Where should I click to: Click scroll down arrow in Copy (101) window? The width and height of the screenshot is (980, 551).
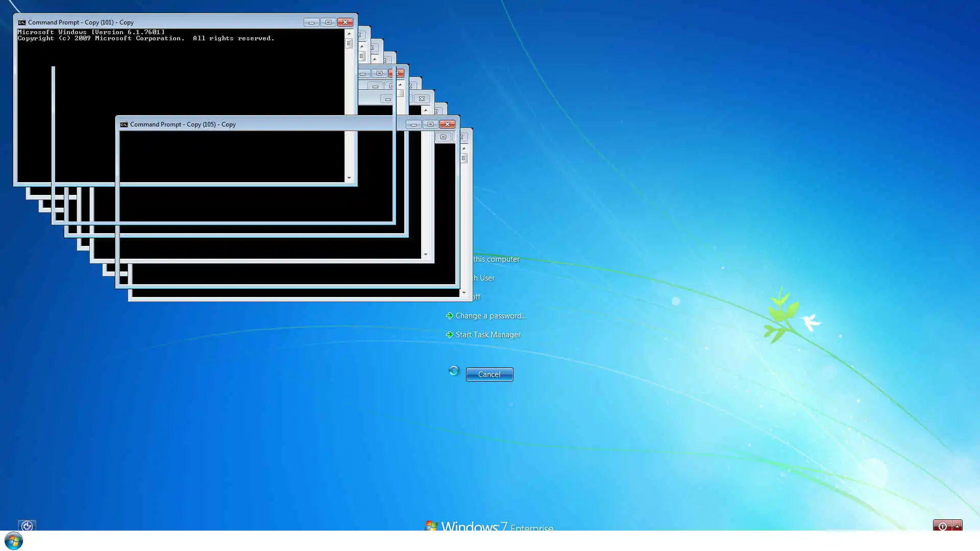[x=349, y=178]
